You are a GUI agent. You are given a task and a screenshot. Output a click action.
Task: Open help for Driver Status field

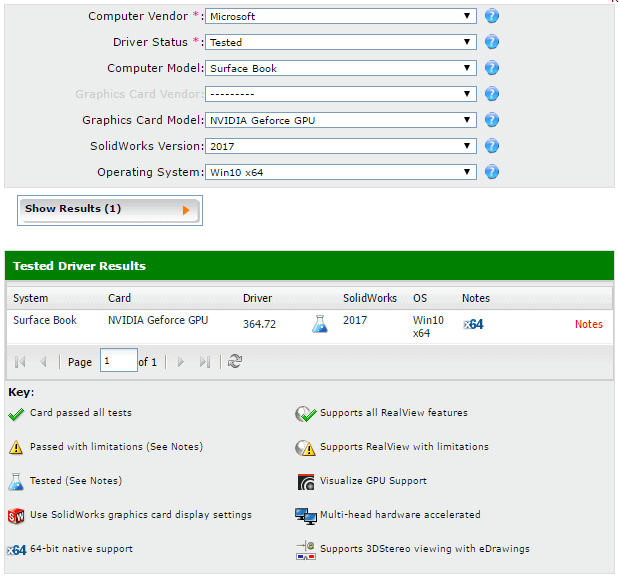[x=491, y=42]
